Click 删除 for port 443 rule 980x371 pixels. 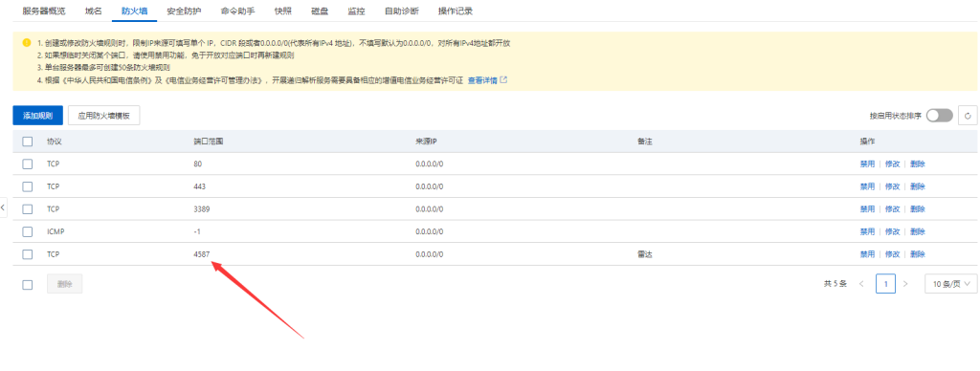tap(918, 186)
